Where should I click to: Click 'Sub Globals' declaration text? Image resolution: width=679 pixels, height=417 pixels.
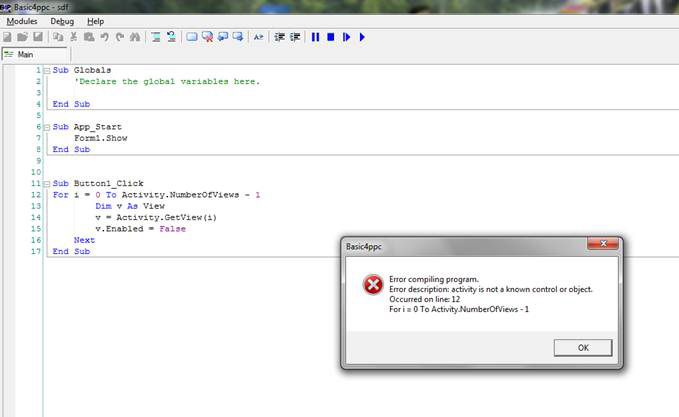(82, 70)
